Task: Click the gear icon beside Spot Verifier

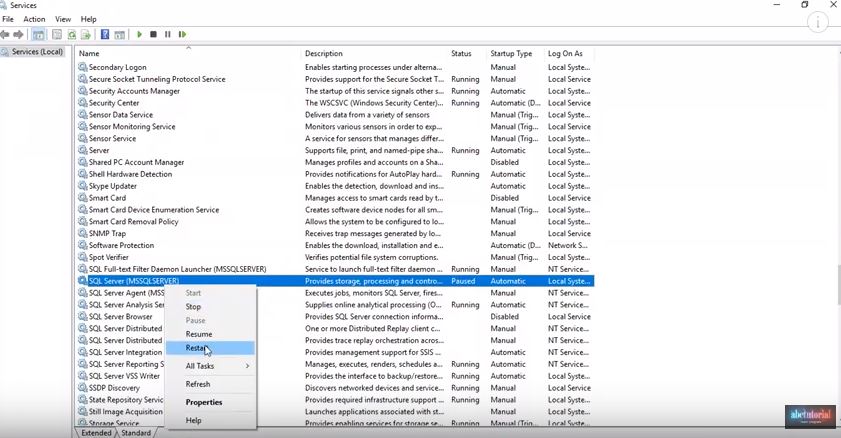Action: tap(83, 257)
